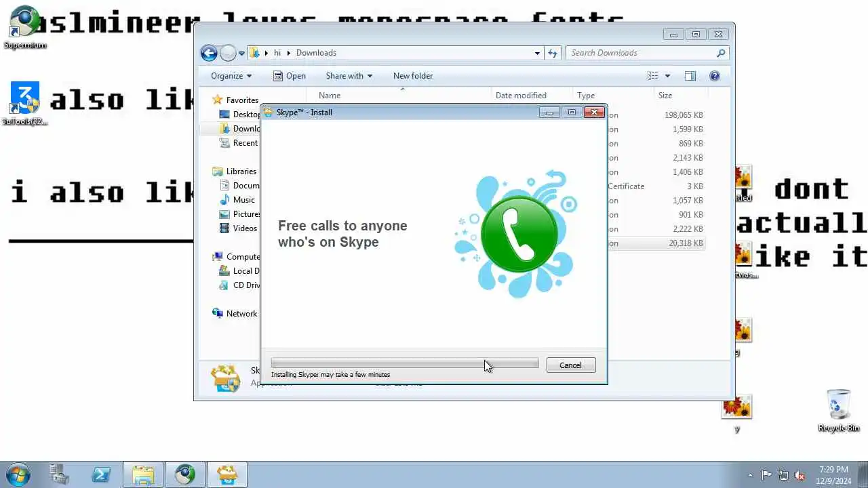The height and width of the screenshot is (488, 868).
Task: Open the Windows Start menu
Action: [x=18, y=474]
